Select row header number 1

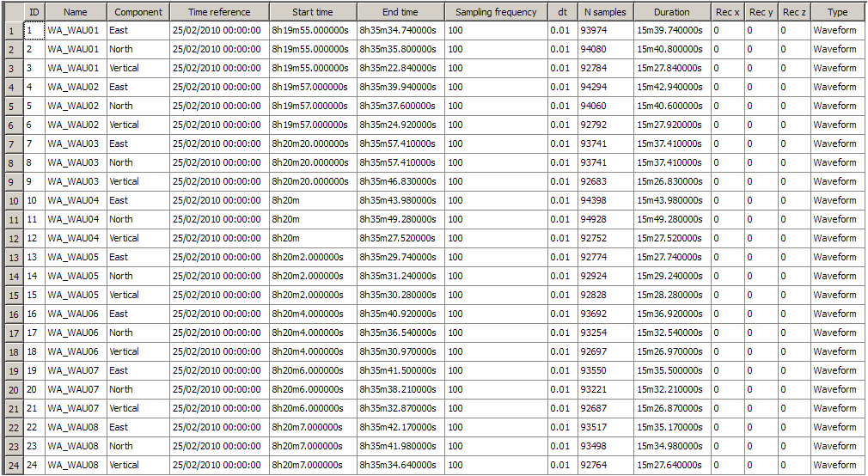11,30
